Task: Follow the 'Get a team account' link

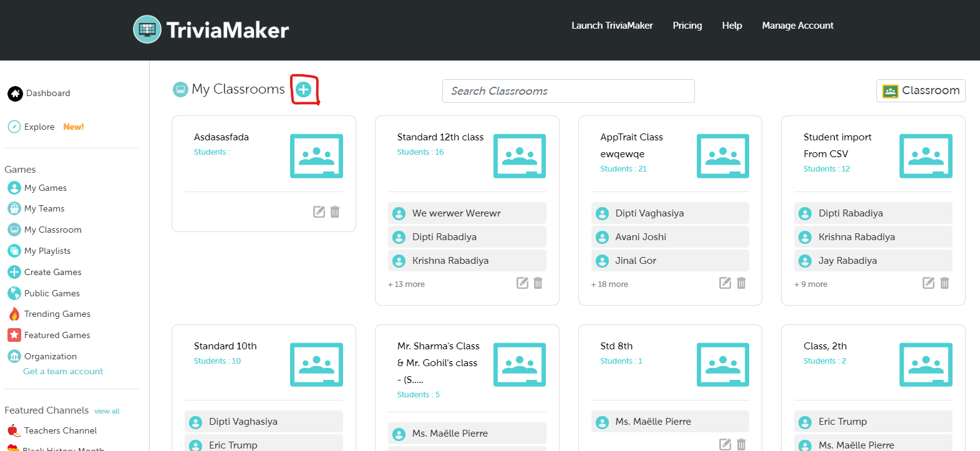Action: [x=63, y=371]
